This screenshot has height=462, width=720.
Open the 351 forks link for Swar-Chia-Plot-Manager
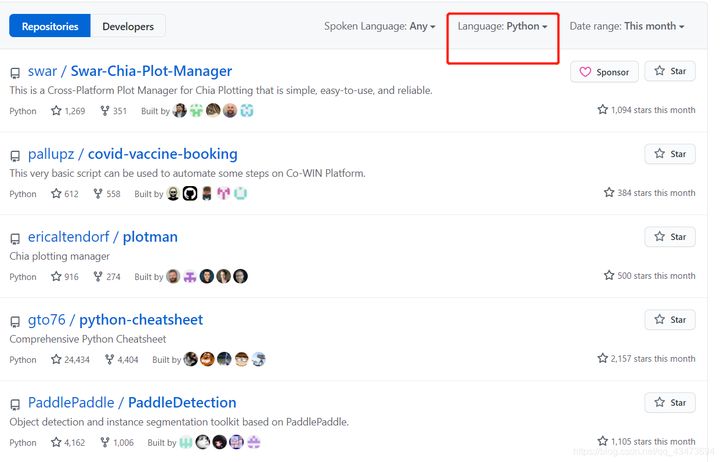click(113, 111)
